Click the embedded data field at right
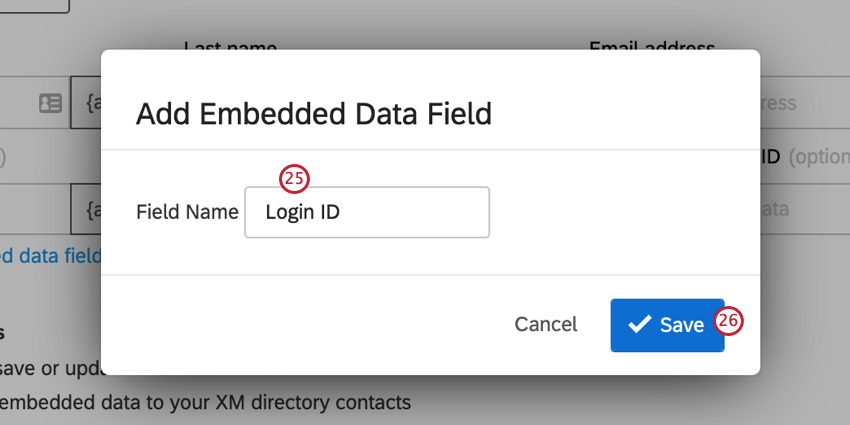The width and height of the screenshot is (850, 425). (x=805, y=209)
